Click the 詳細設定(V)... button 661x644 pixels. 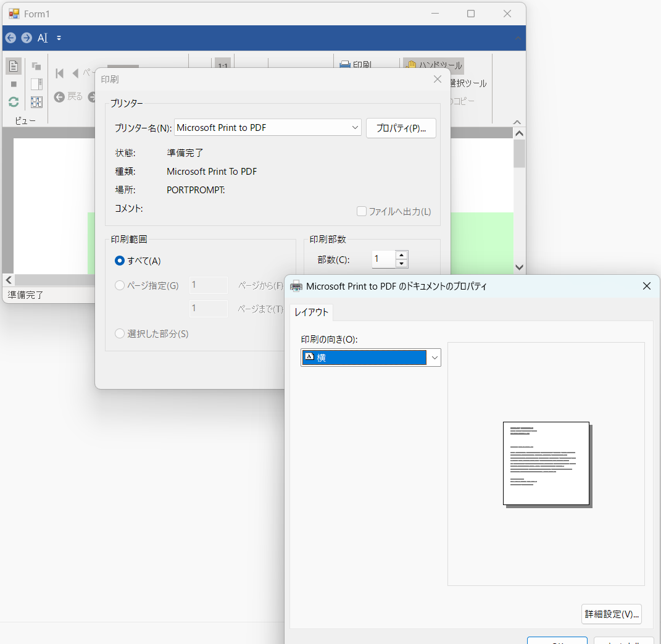[x=611, y=614]
